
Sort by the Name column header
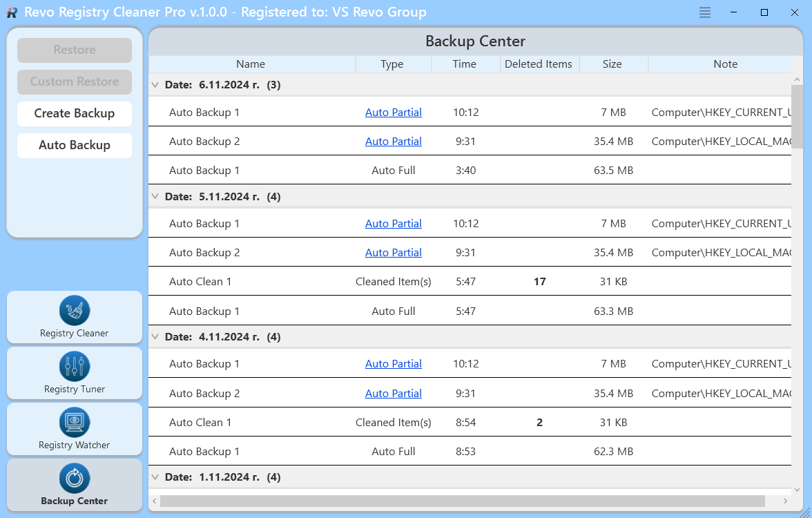coord(251,64)
